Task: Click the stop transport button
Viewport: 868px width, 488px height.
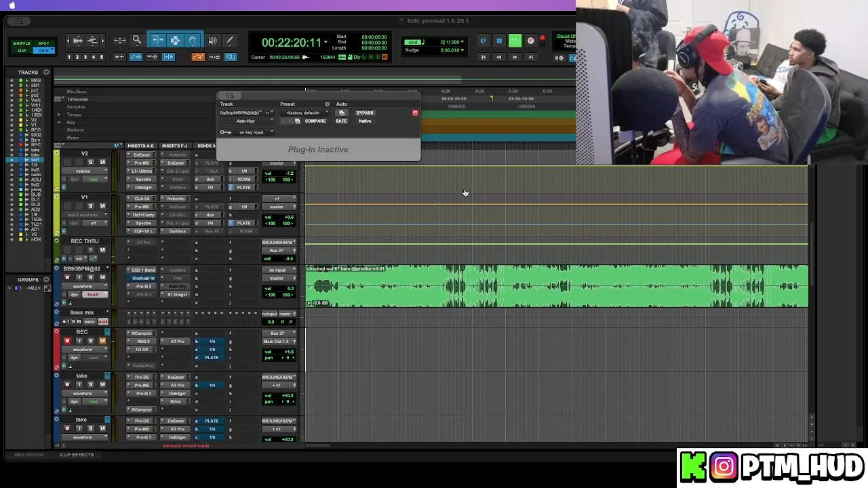Action: 499,41
